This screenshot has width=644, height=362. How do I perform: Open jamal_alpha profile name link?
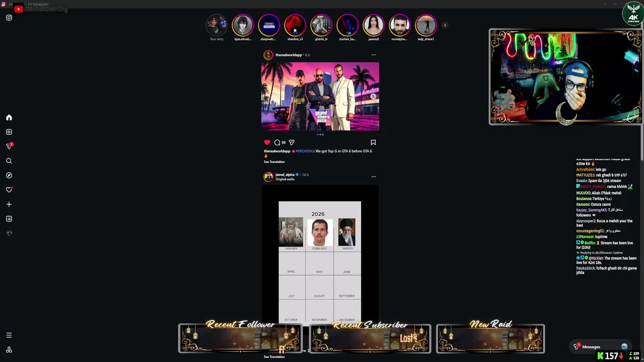(285, 174)
